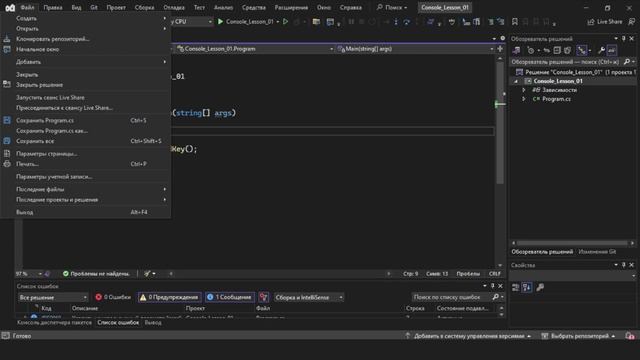Click Выбрать репозиторий in status bar
The height and width of the screenshot is (360, 640).
(x=579, y=336)
